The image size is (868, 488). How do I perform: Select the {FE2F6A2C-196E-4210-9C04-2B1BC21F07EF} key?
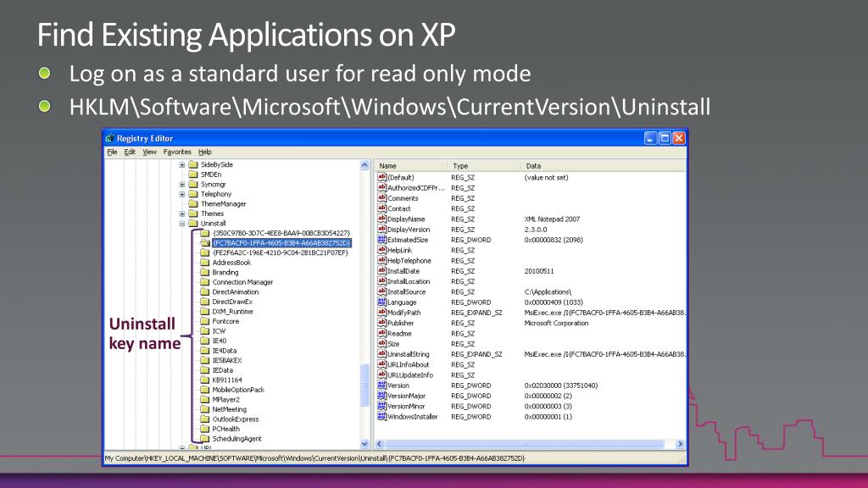click(280, 252)
